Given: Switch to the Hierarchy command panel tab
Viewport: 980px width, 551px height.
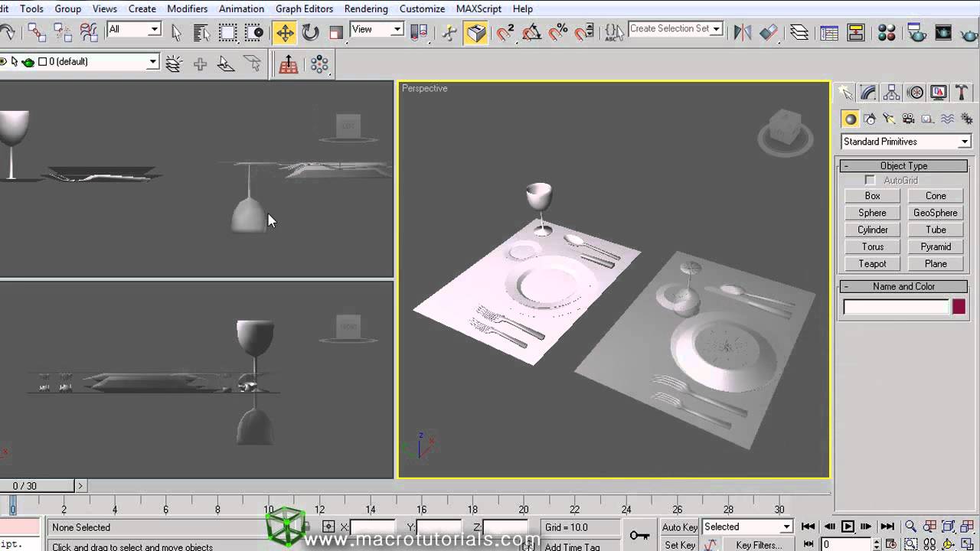Looking at the screenshot, I should coord(892,93).
